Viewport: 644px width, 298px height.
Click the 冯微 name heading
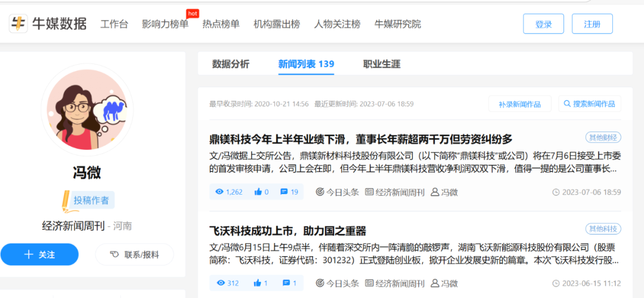click(x=86, y=173)
